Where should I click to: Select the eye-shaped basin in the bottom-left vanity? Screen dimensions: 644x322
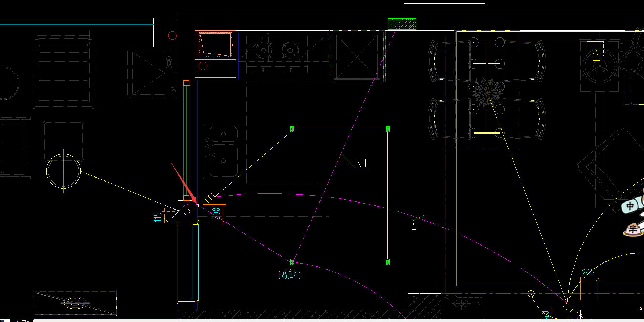point(75,303)
